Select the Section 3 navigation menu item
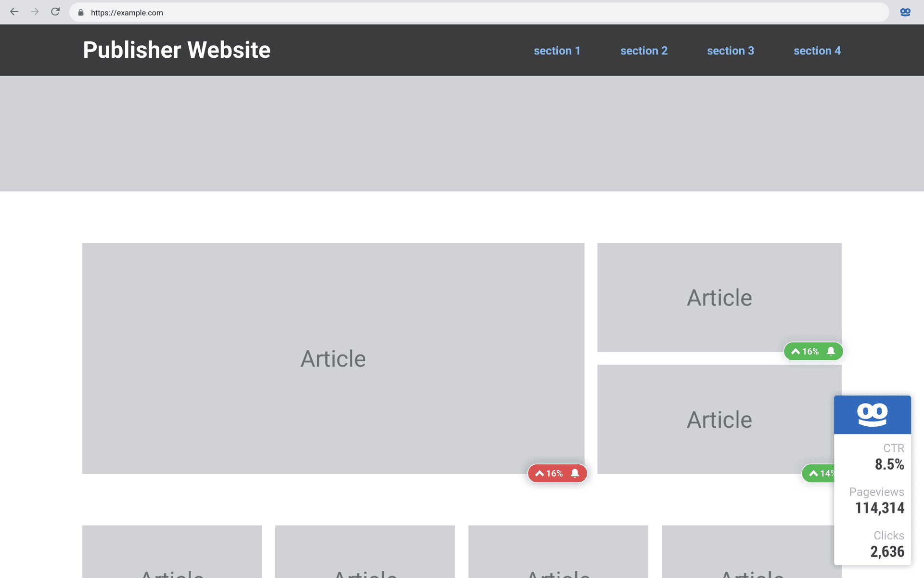Screen dimensions: 924x578 click(731, 51)
